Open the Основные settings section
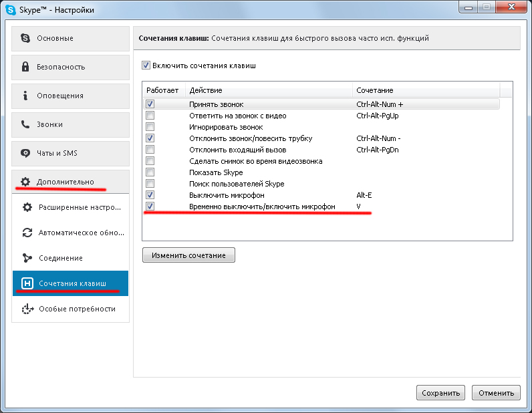This screenshot has height=413, width=532. pos(71,38)
